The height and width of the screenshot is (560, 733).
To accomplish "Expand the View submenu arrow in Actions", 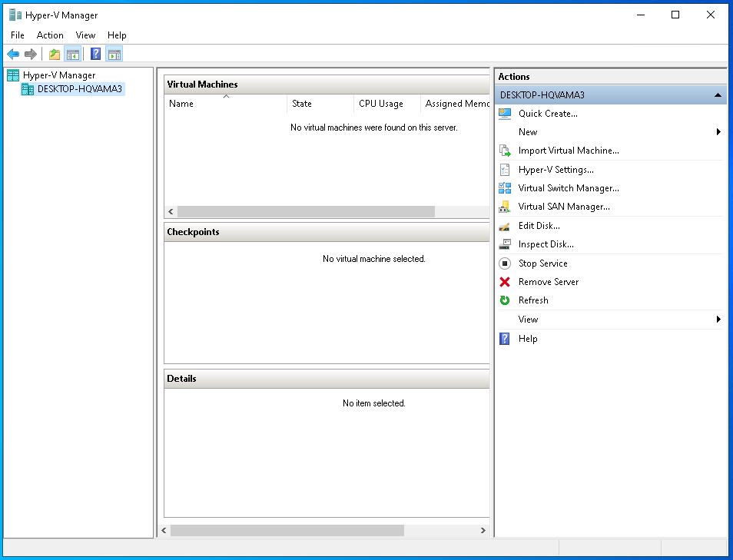I will click(x=718, y=320).
